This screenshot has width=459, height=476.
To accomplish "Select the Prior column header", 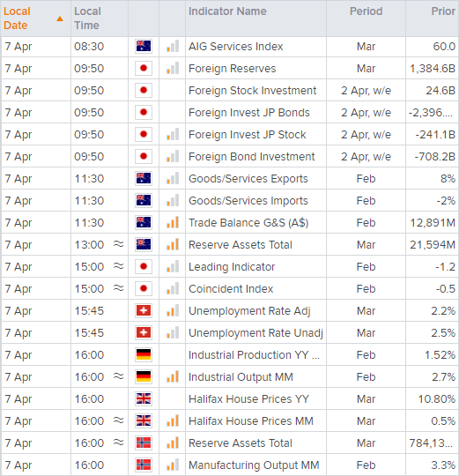I will click(x=443, y=11).
